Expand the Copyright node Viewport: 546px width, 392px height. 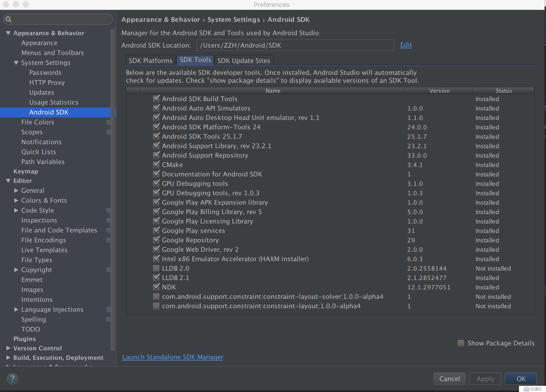(16, 270)
